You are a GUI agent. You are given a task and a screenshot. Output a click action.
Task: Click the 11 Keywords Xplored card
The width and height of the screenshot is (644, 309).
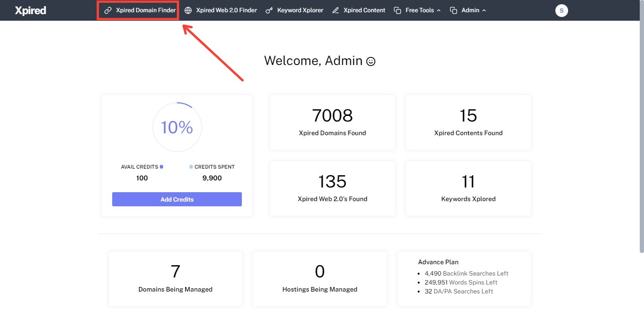468,188
